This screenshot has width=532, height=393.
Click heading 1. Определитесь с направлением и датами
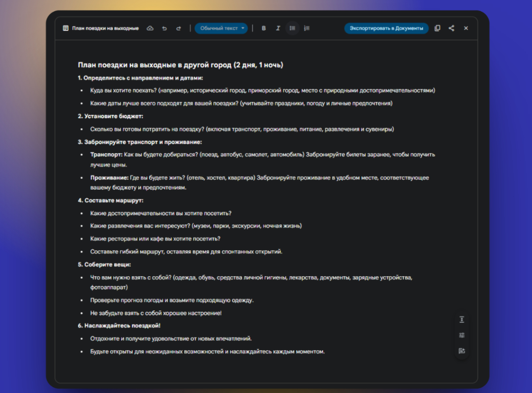coord(140,78)
